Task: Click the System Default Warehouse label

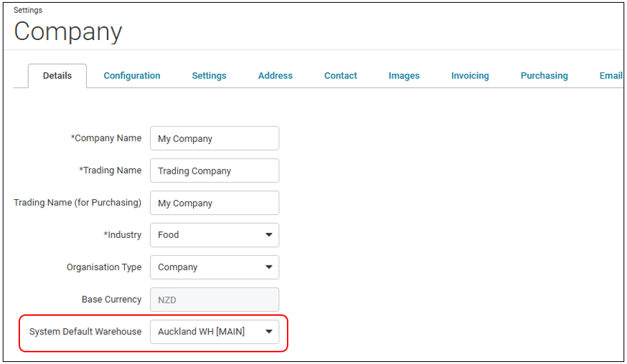Action: pyautogui.click(x=85, y=332)
